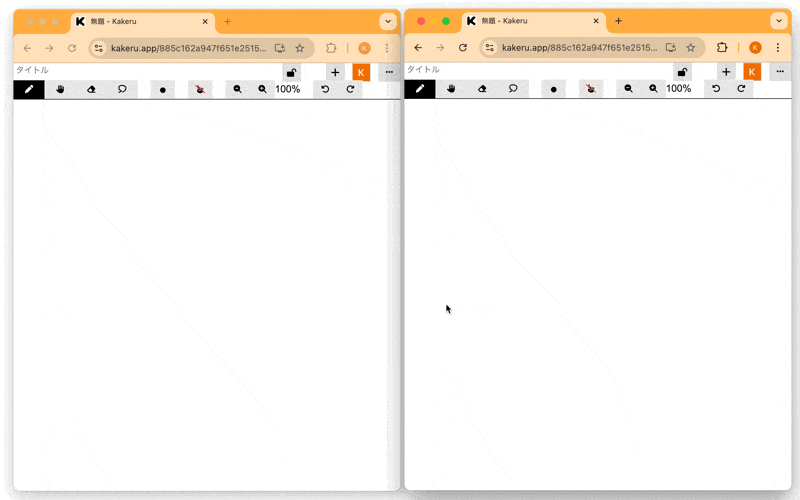Close the Kakeru tab in left window
Screen dimensions: 800x500
click(x=205, y=21)
